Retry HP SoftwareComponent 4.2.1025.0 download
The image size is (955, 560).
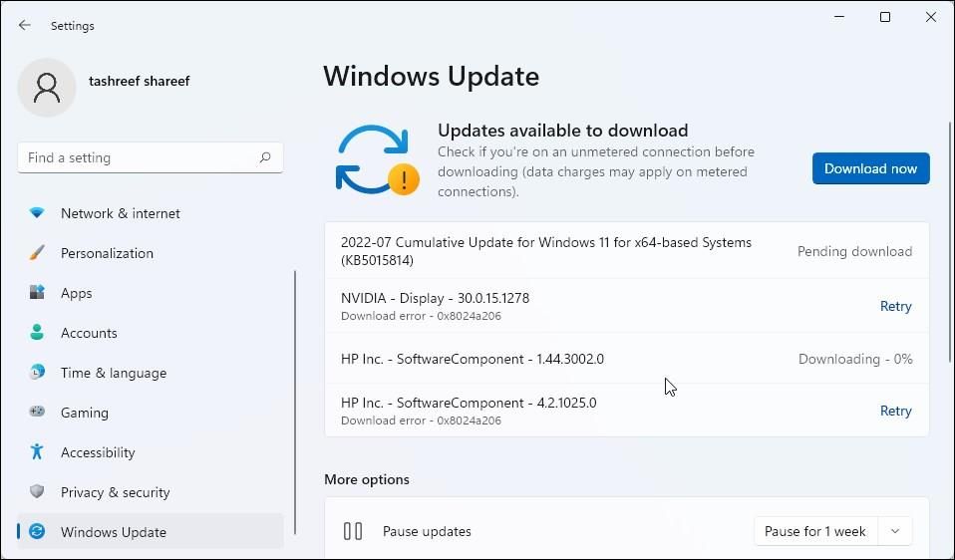pos(895,411)
